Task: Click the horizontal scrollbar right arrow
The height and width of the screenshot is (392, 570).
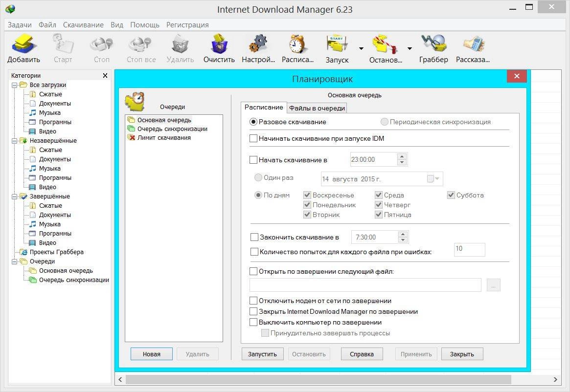Action: 555,379
